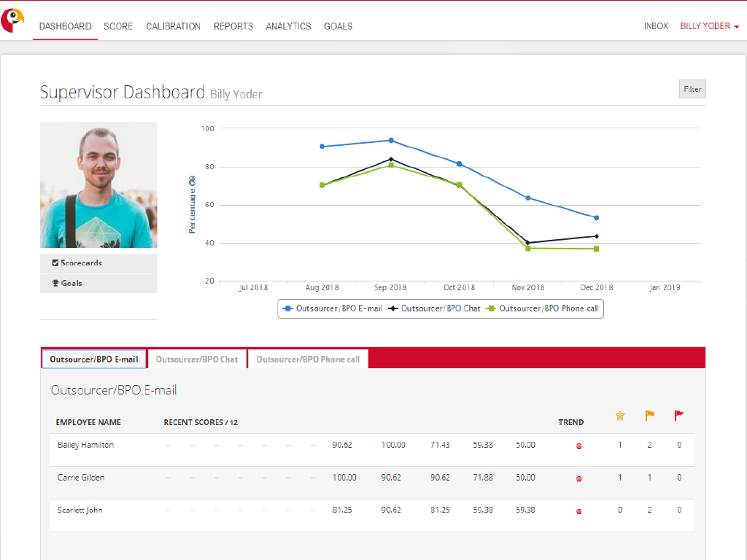Toggle Outsourcer/BPO Chat series in legend
This screenshot has height=560, width=747.
(436, 308)
